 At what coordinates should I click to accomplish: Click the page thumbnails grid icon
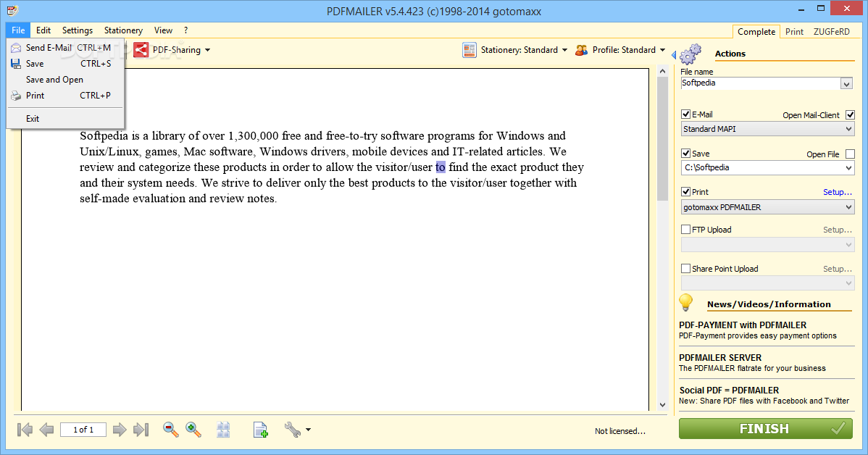(223, 430)
